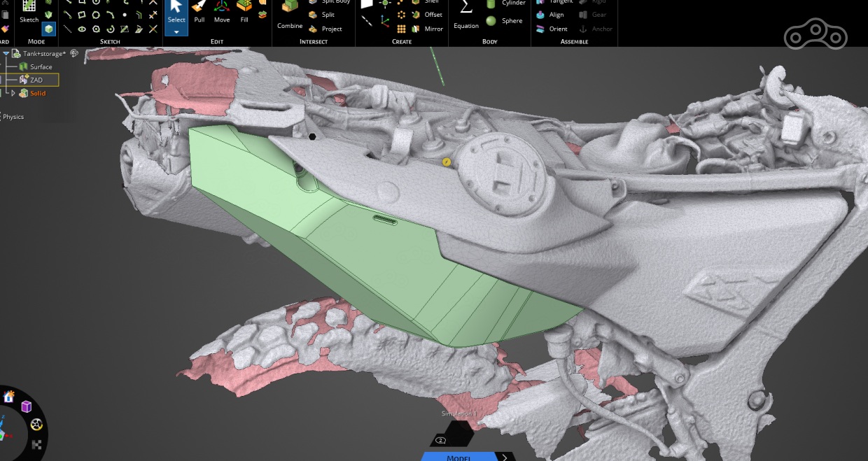This screenshot has height=461, width=868.
Task: Open the Physics panel
Action: point(13,117)
